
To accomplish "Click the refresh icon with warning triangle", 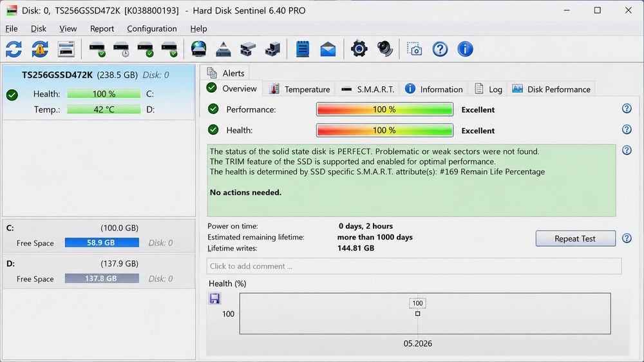I will pyautogui.click(x=40, y=50).
